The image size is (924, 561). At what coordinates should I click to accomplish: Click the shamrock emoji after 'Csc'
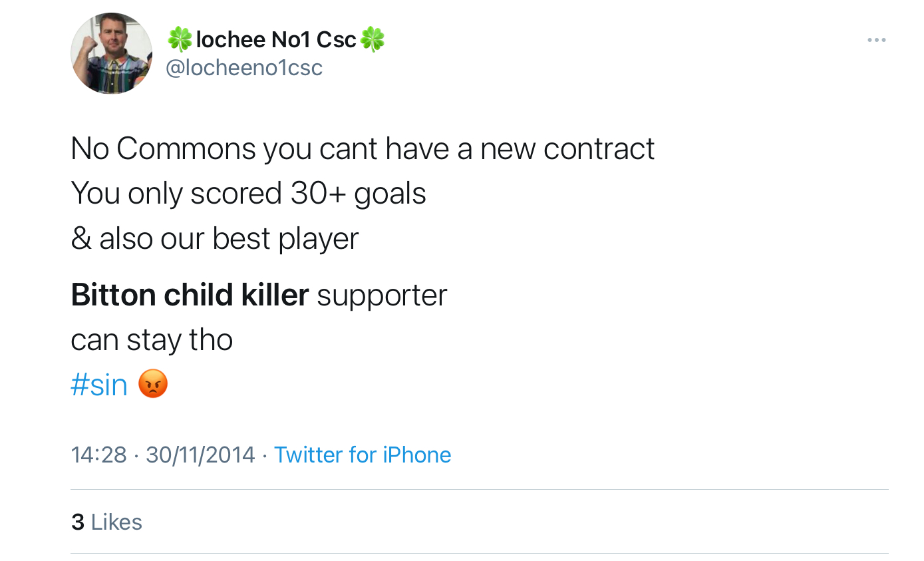373,40
